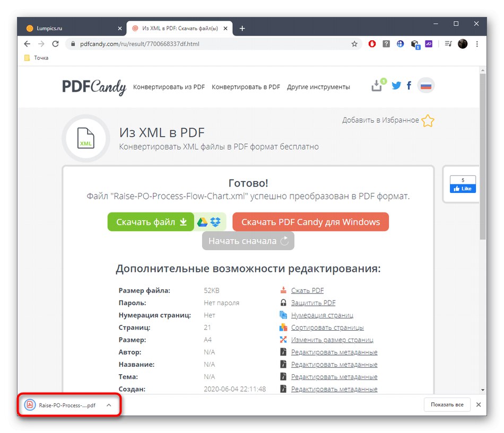This screenshot has width=504, height=433.
Task: Click 'Показать все' downloads button
Action: coord(447,404)
